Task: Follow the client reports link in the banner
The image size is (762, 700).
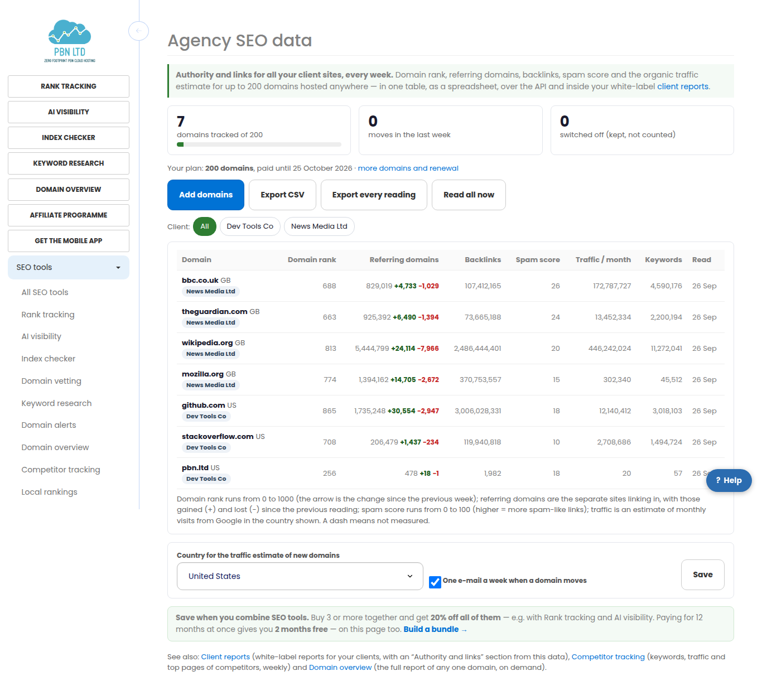Action: click(x=683, y=86)
